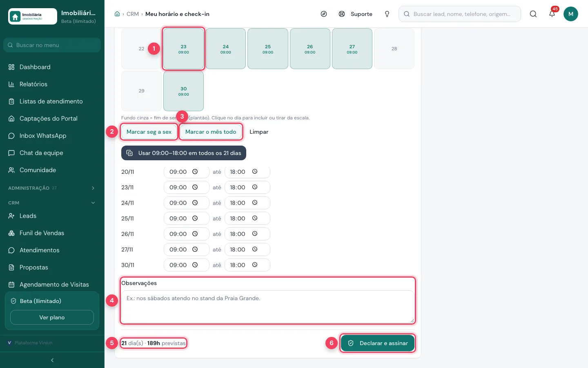Focus the Buscar no menu field

52,45
